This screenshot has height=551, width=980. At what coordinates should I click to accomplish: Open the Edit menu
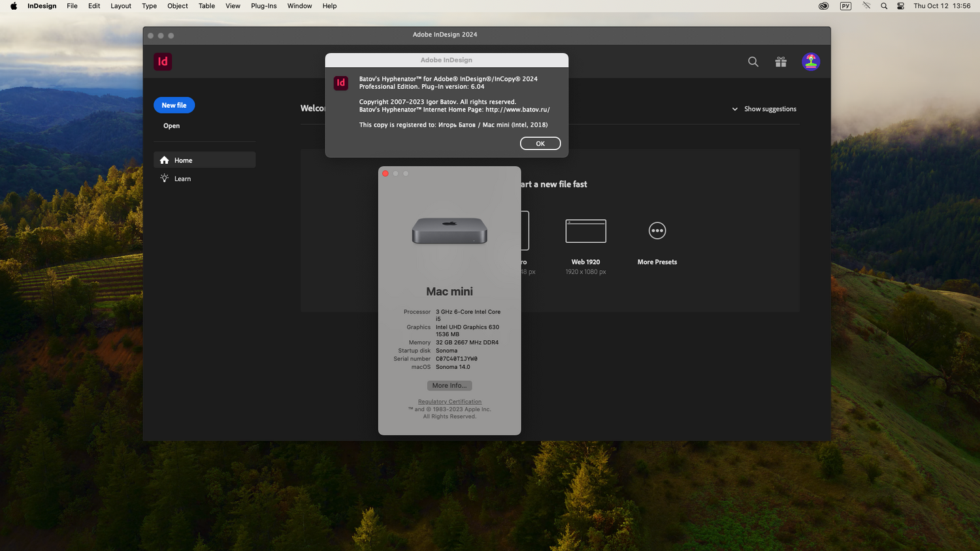[94, 6]
